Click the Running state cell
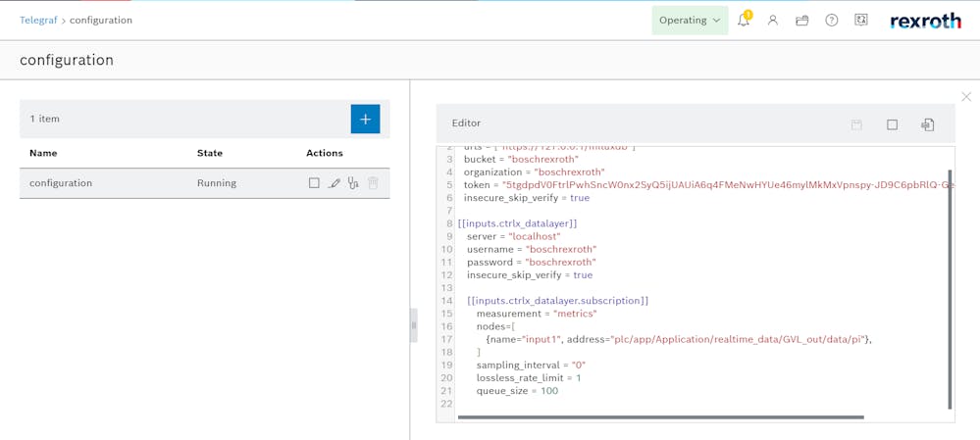The image size is (980, 440). click(x=217, y=183)
